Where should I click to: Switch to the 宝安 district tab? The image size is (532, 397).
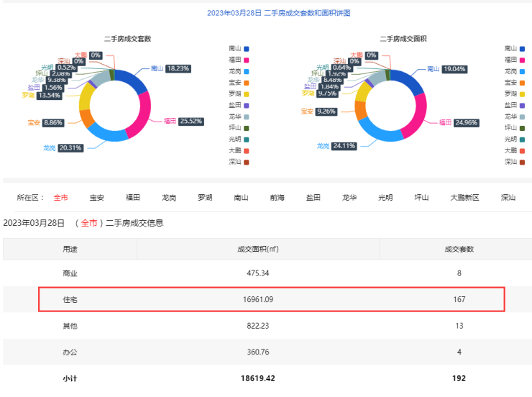[96, 198]
